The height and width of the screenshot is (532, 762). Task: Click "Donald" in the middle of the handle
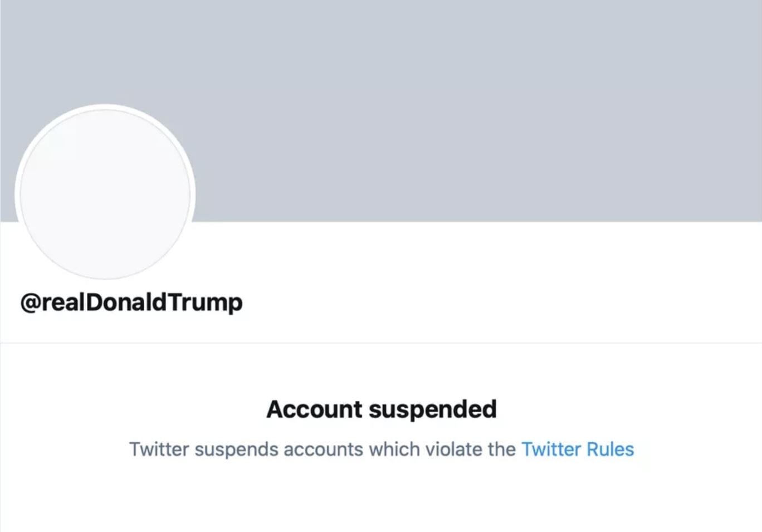(127, 302)
